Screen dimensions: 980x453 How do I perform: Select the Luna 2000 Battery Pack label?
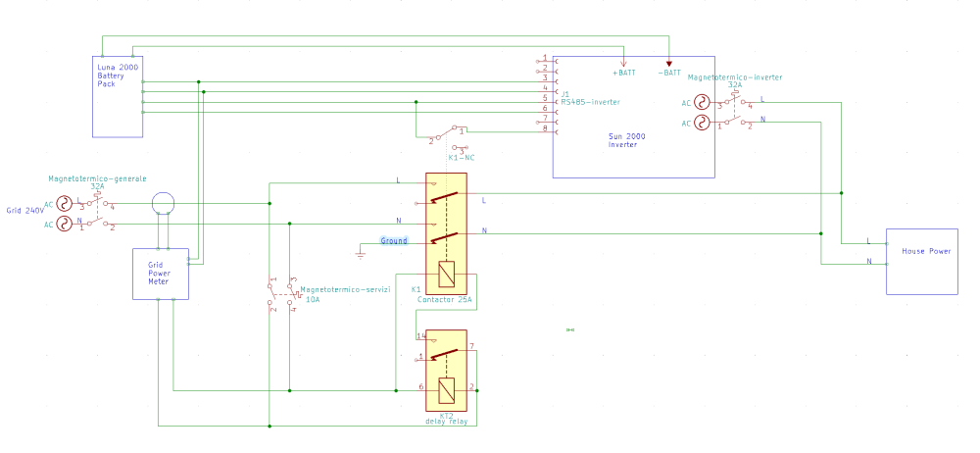click(x=118, y=75)
